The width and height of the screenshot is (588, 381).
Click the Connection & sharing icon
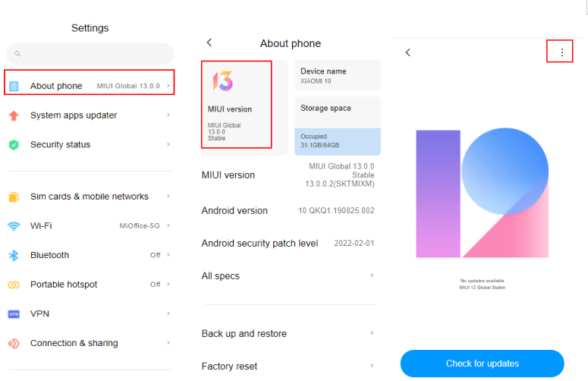pos(14,343)
